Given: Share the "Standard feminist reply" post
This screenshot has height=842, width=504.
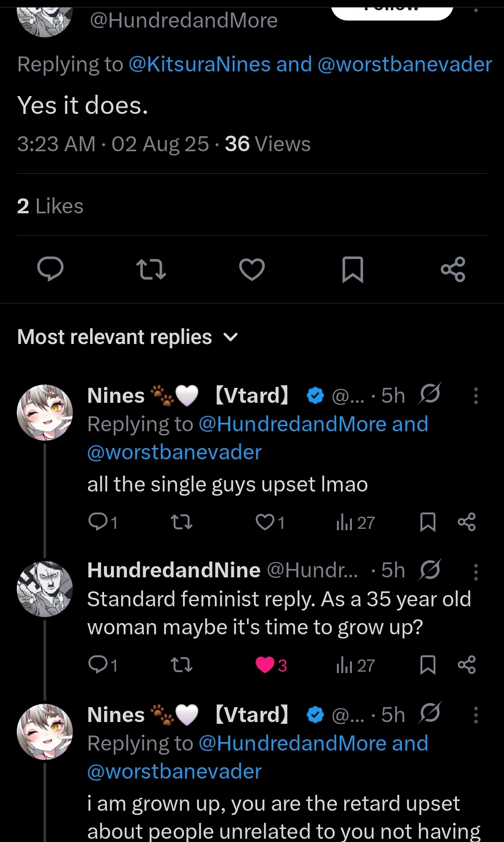Looking at the screenshot, I should point(467,665).
